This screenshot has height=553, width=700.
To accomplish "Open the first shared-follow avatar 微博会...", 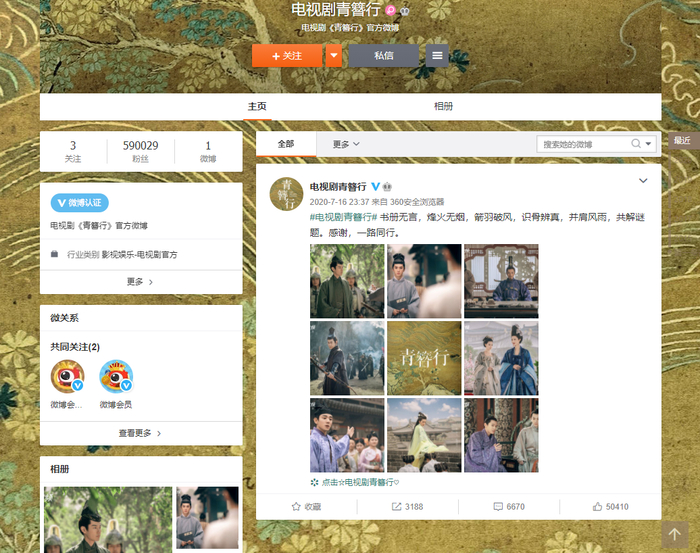I will pos(67,377).
